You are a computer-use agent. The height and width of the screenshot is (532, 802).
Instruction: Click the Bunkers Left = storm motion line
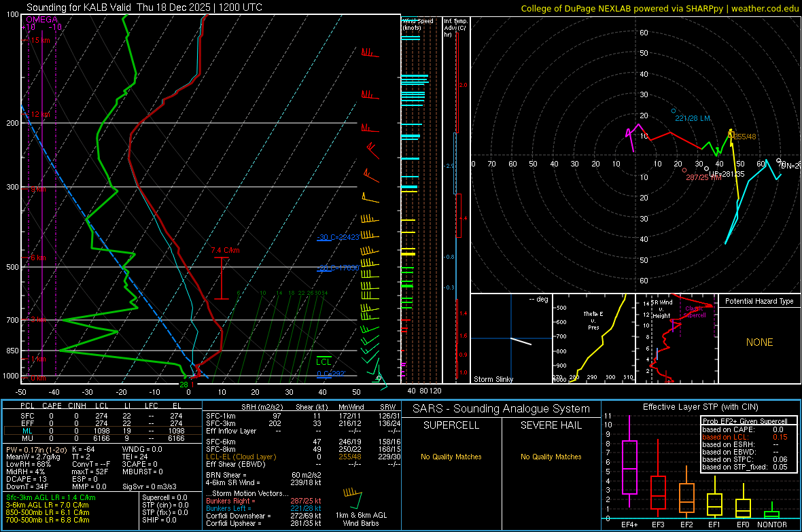tap(264, 508)
